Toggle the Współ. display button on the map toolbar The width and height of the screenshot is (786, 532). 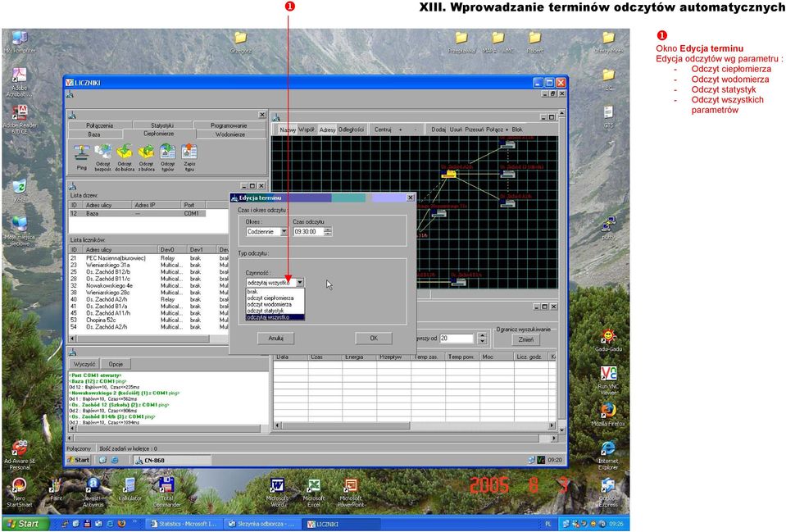tap(307, 130)
